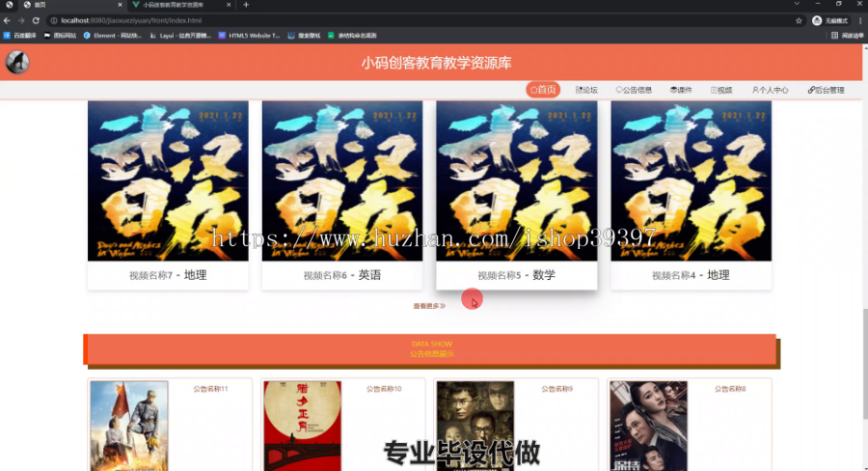Open 公告信息 in the navigation bar
868x471 pixels.
pyautogui.click(x=634, y=90)
